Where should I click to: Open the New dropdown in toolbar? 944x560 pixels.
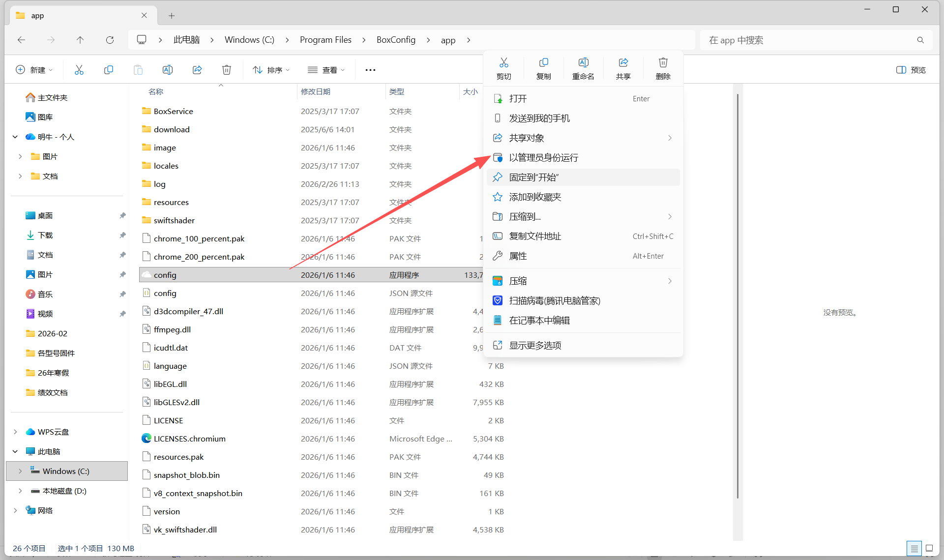34,70
